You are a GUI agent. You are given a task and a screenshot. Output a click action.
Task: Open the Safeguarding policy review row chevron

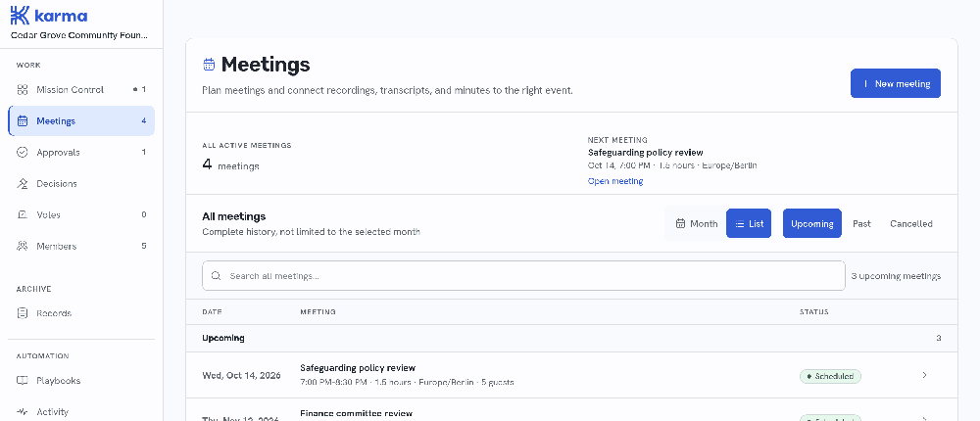(x=924, y=375)
